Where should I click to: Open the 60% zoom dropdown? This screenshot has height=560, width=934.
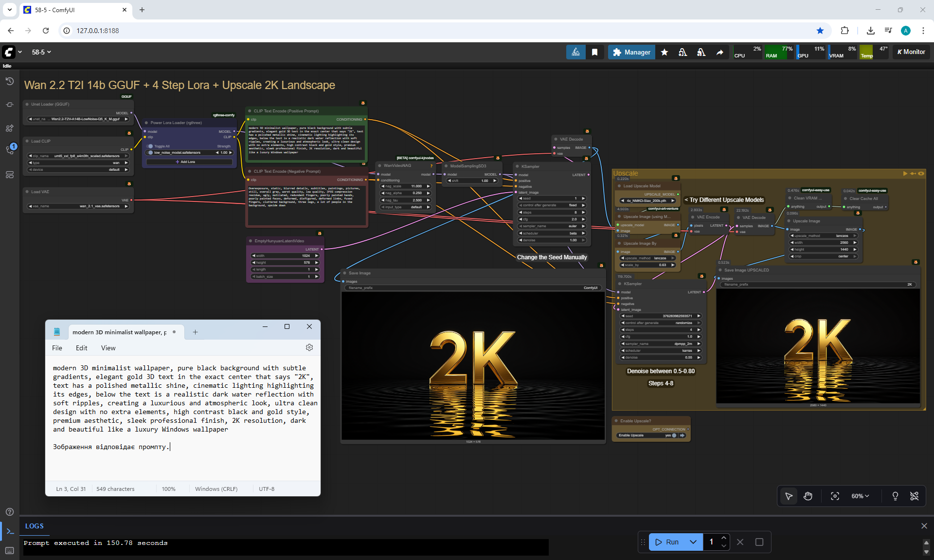tap(860, 496)
